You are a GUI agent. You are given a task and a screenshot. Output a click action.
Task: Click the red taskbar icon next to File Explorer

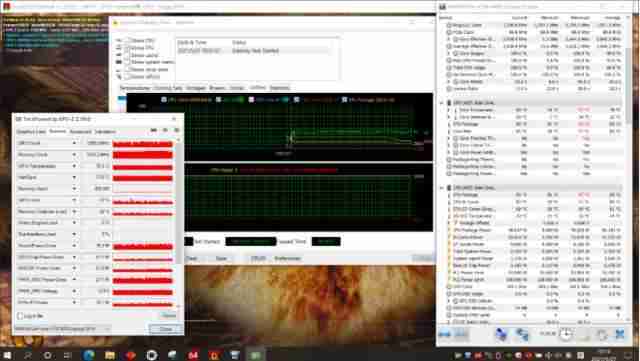[x=131, y=355]
